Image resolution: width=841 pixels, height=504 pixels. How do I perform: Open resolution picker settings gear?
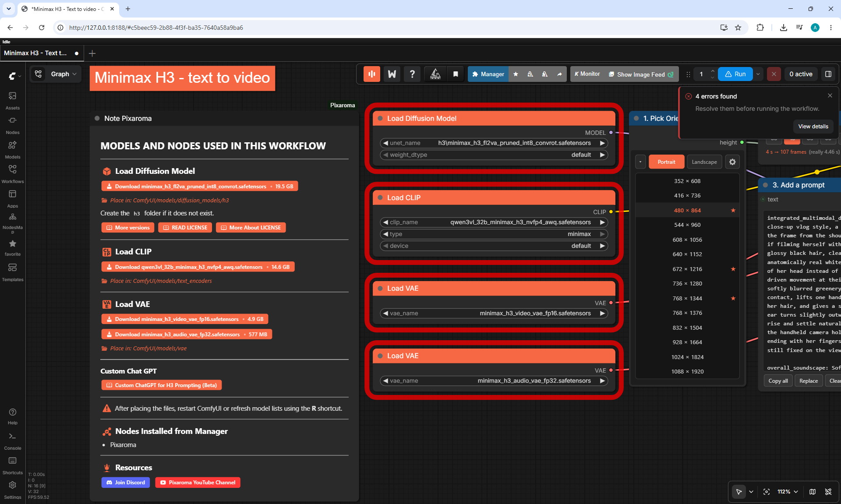click(x=732, y=162)
